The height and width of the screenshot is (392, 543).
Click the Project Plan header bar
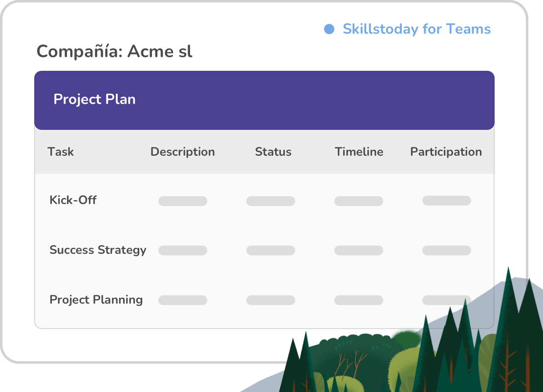point(264,101)
